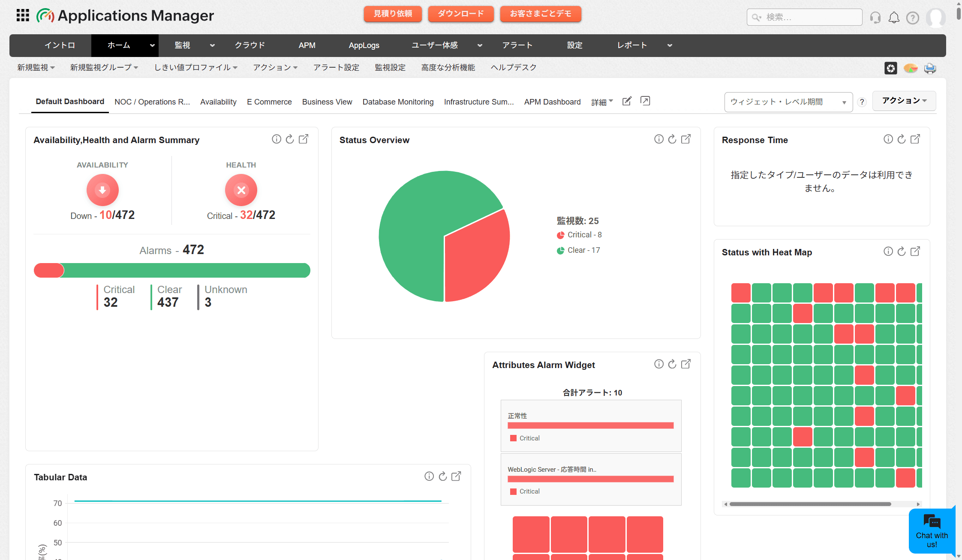Refresh the Response Time widget
This screenshot has width=962, height=560.
(902, 139)
